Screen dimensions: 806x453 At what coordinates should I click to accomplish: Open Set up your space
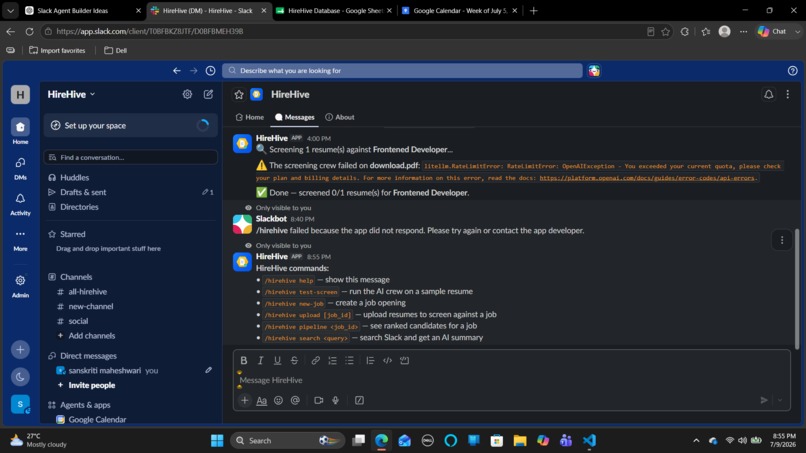pyautogui.click(x=131, y=125)
